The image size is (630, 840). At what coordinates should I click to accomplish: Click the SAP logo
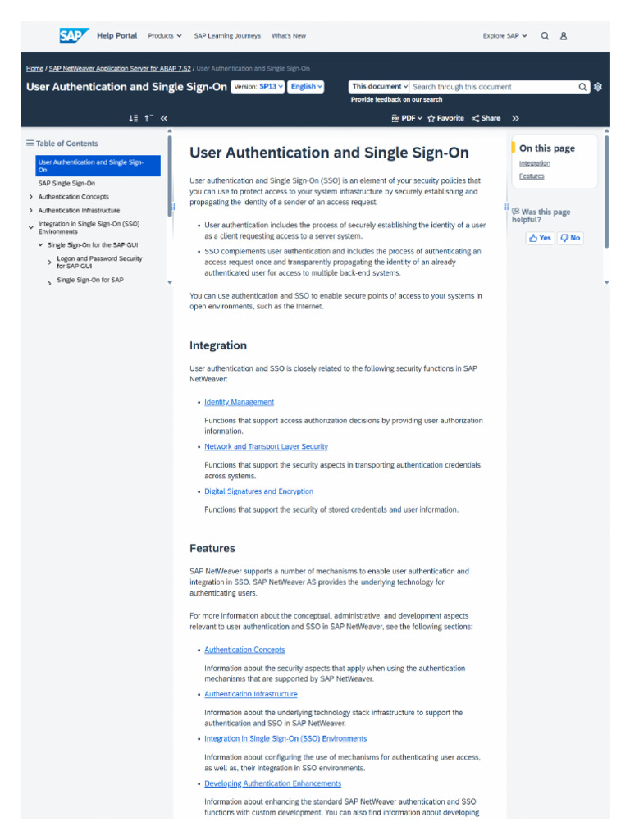73,36
